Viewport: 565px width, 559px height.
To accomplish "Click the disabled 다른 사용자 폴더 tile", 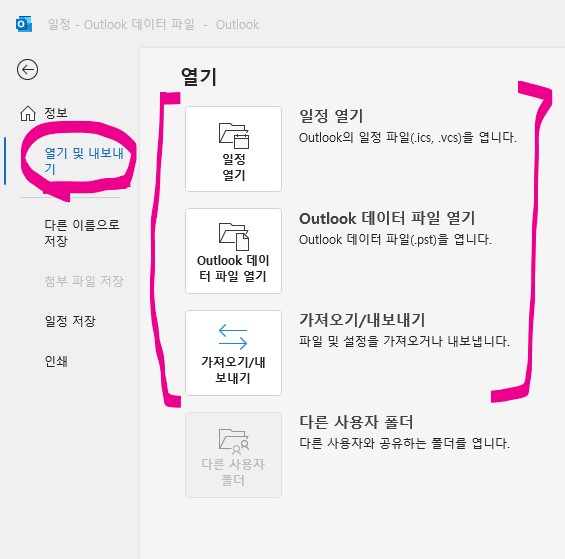I will tap(233, 455).
